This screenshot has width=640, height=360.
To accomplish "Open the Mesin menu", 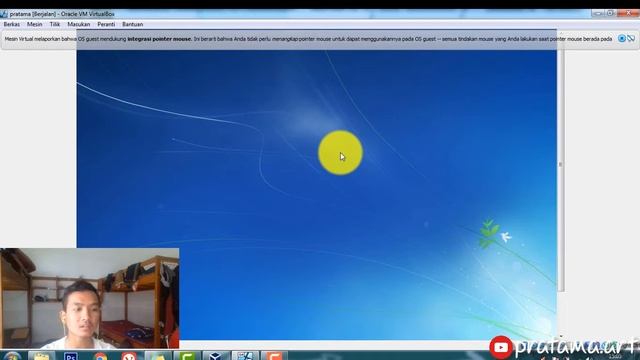I will click(35, 24).
